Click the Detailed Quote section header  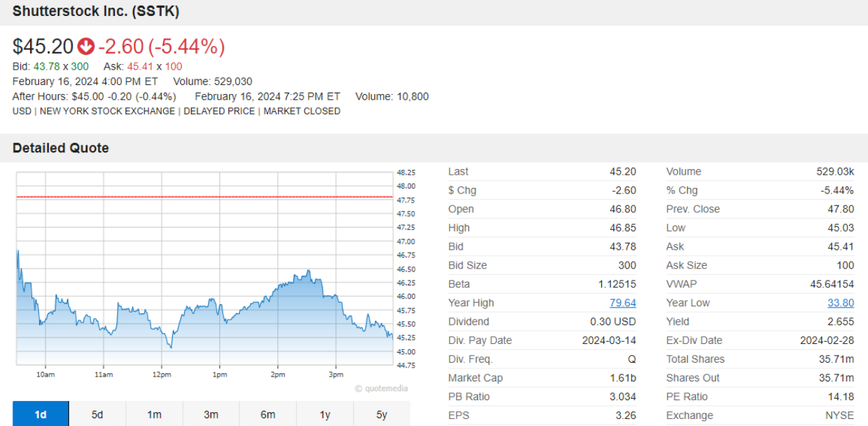[x=61, y=148]
